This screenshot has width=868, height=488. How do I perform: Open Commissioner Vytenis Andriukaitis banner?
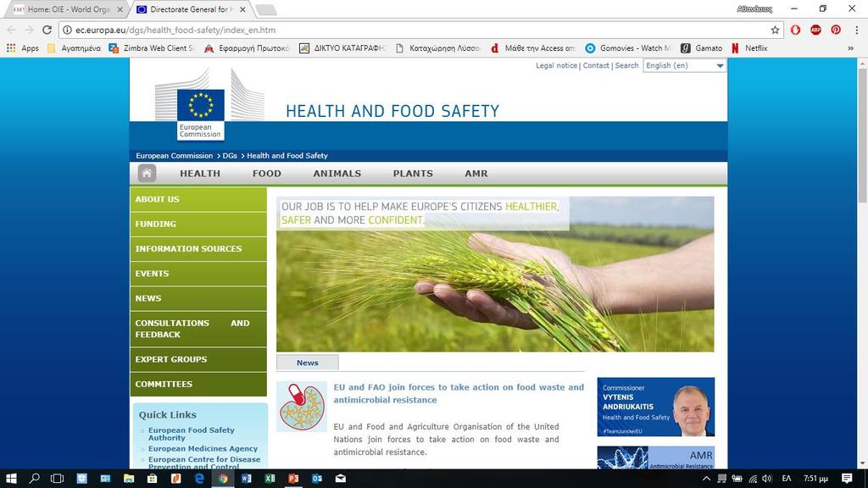coord(655,407)
